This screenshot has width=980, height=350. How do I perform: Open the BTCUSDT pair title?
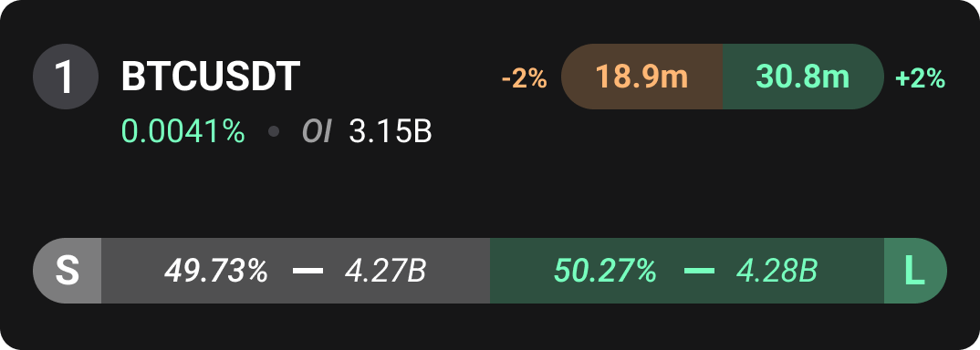click(211, 77)
